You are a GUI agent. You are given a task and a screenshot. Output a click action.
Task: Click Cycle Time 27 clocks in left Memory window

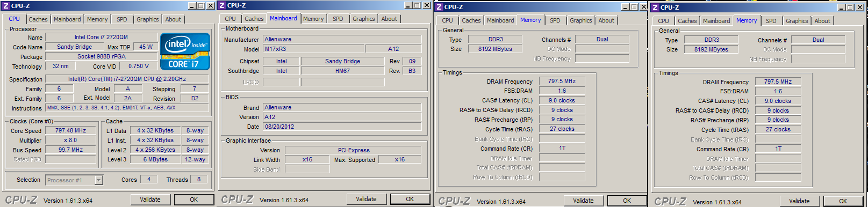(562, 129)
